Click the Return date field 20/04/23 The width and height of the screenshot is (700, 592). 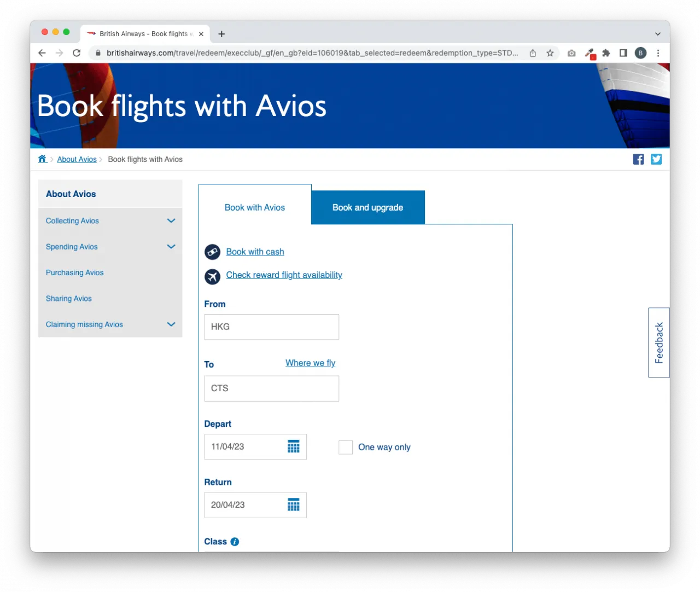(x=255, y=505)
